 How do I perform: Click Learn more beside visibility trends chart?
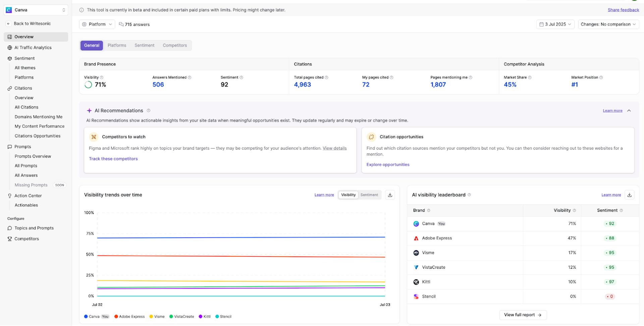coord(324,195)
